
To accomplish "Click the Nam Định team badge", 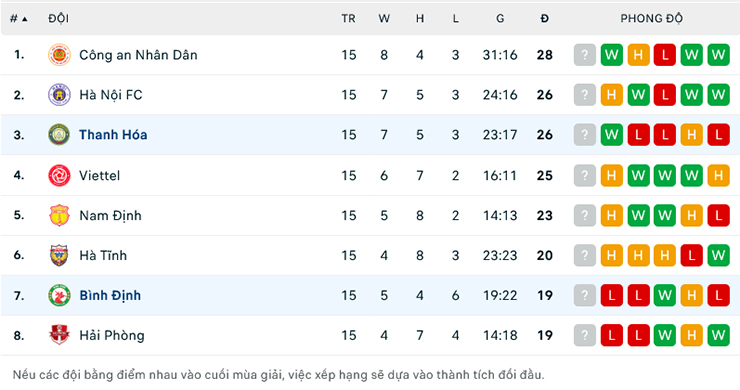I will 59,215.
